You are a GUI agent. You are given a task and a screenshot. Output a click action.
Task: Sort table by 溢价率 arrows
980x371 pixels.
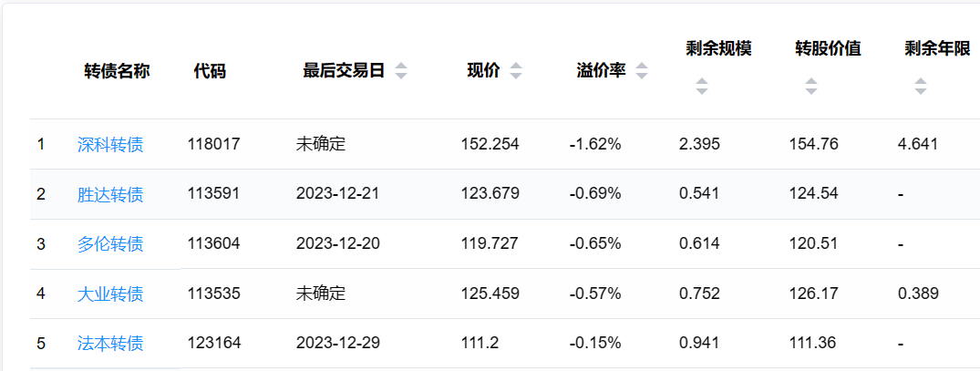point(642,71)
